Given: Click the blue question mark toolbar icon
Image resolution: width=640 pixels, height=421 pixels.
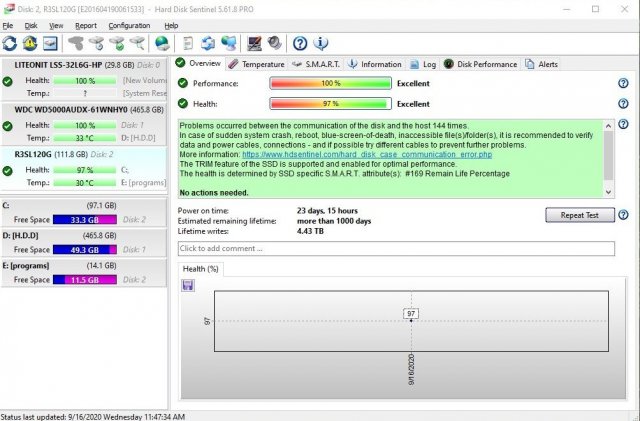Looking at the screenshot, I should click(x=299, y=44).
